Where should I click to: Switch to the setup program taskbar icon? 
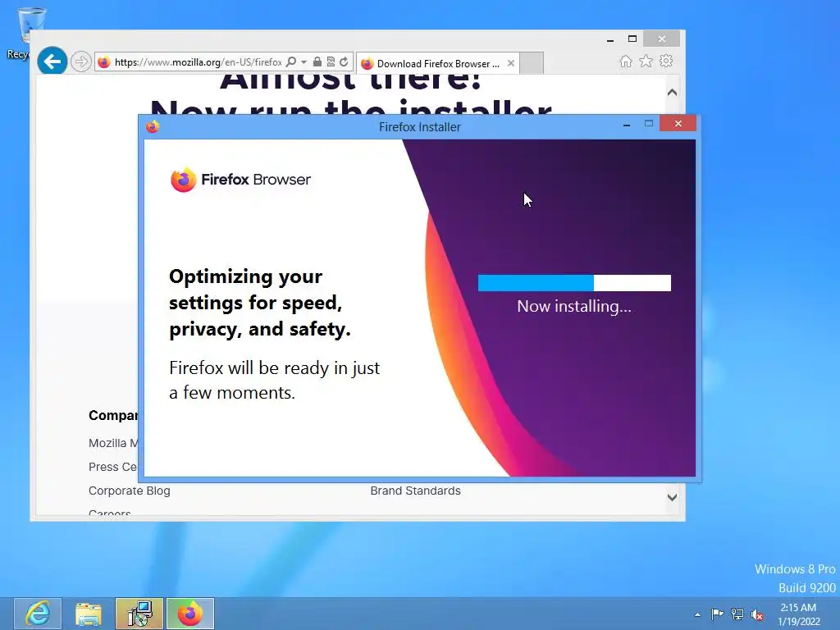pos(139,614)
